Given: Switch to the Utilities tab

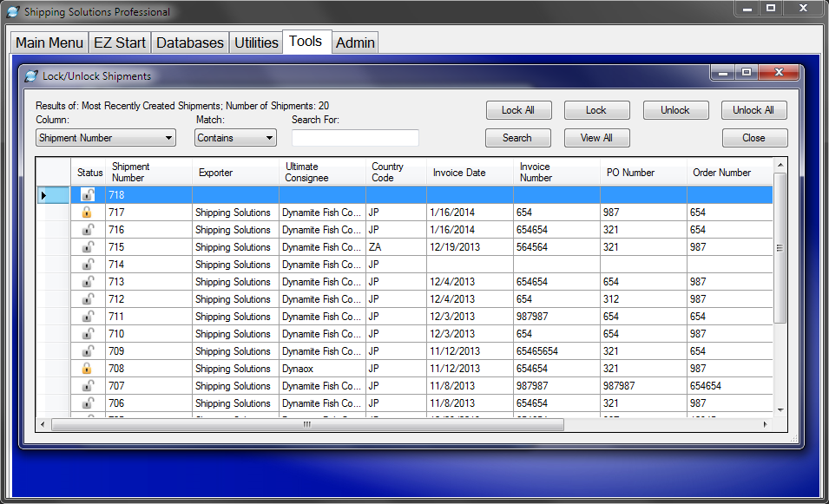Looking at the screenshot, I should click(256, 43).
